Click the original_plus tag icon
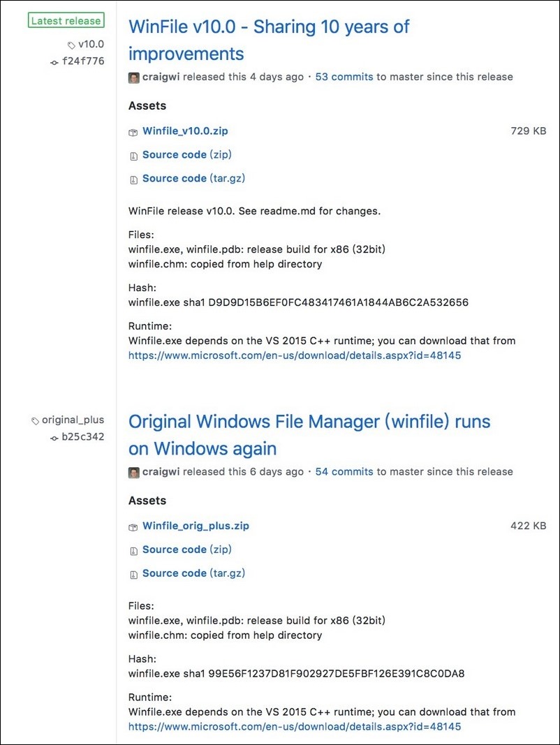Viewport: 560px width, 745px height. click(x=35, y=421)
